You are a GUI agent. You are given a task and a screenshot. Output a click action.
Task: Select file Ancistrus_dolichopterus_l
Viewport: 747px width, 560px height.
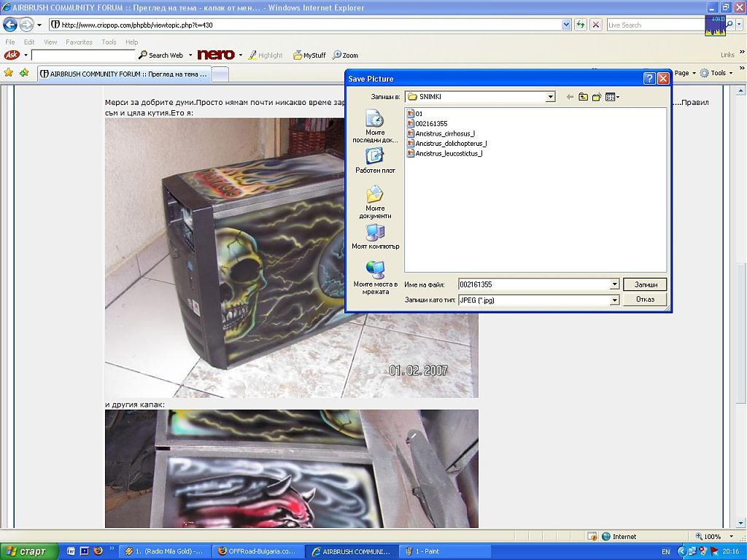pos(447,144)
